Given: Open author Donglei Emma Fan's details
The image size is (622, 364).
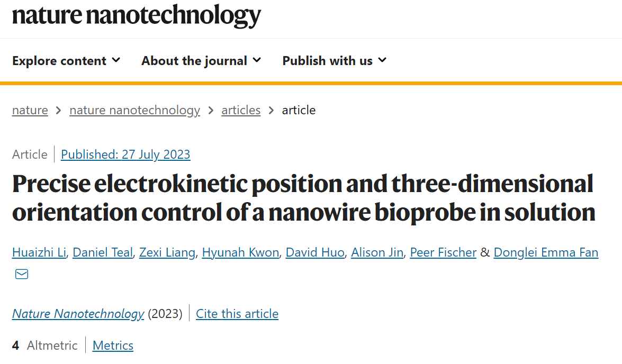Looking at the screenshot, I should click(546, 252).
